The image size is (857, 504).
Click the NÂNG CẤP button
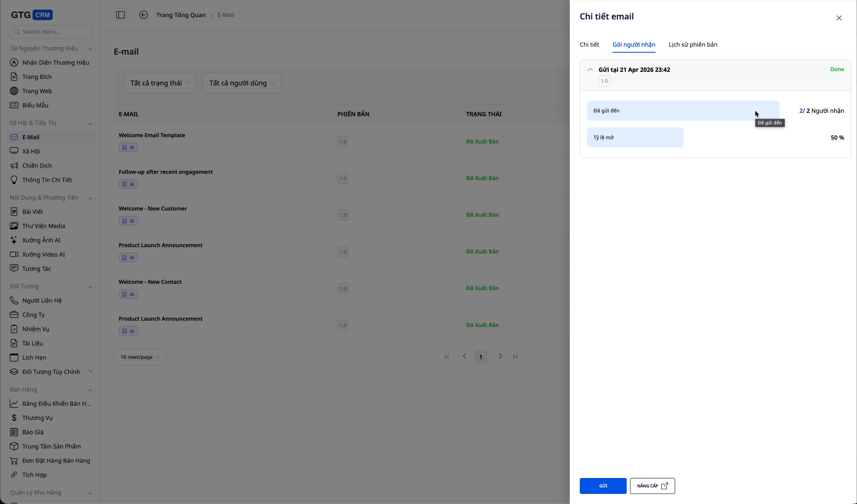coord(652,486)
